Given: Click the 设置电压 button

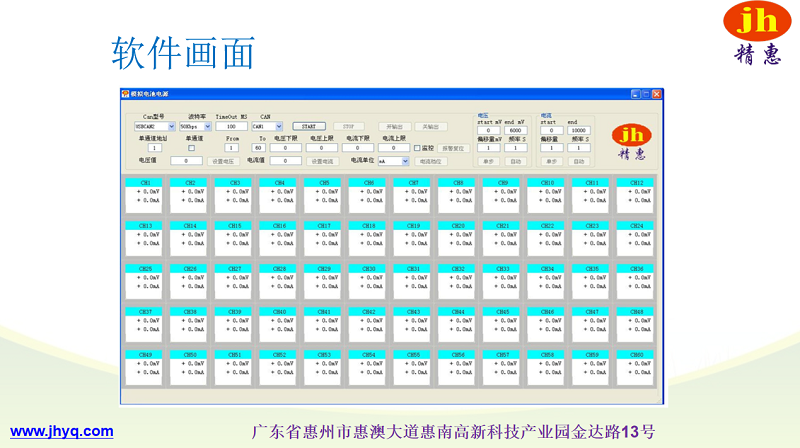Looking at the screenshot, I should (x=222, y=160).
